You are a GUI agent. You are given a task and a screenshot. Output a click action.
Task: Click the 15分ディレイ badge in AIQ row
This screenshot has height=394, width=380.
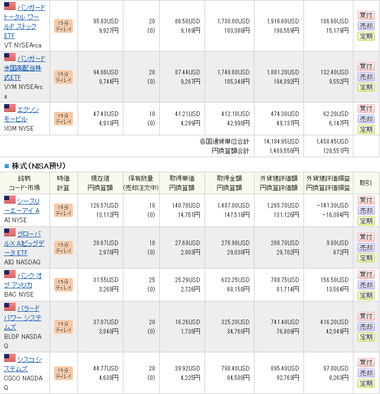click(63, 248)
